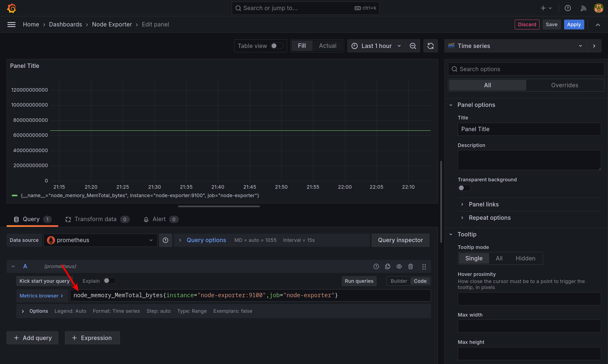Click the panel Title input field
Viewport: 608px width, 364px height.
(x=529, y=129)
